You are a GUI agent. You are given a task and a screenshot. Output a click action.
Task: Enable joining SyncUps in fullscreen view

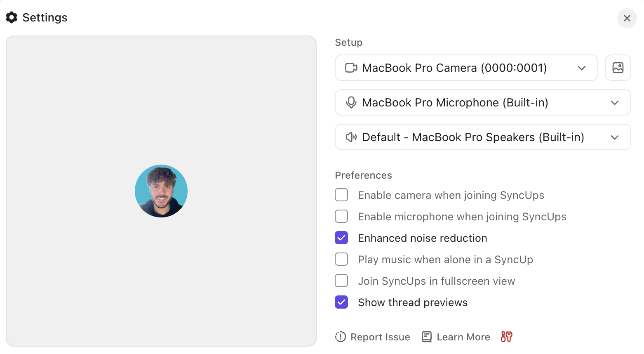[x=341, y=281]
